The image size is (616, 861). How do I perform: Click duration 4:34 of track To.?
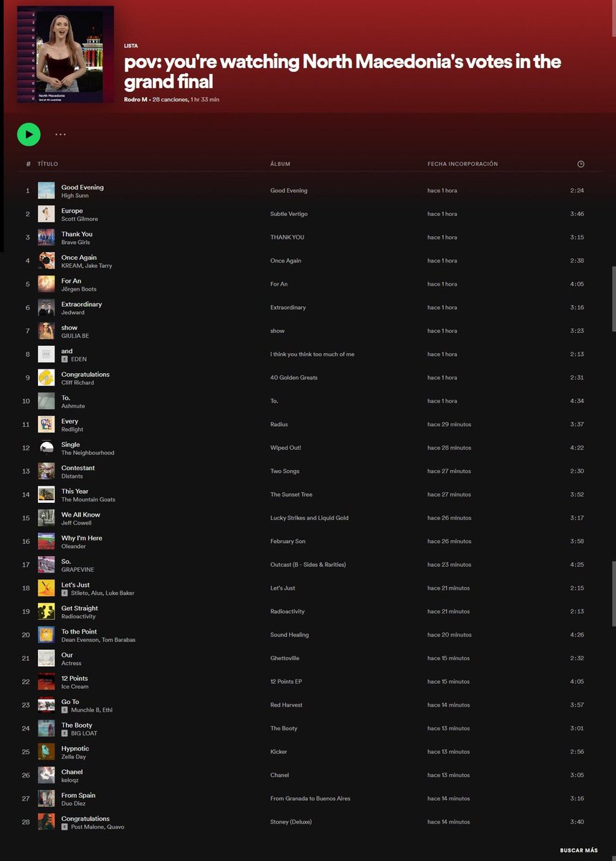577,401
